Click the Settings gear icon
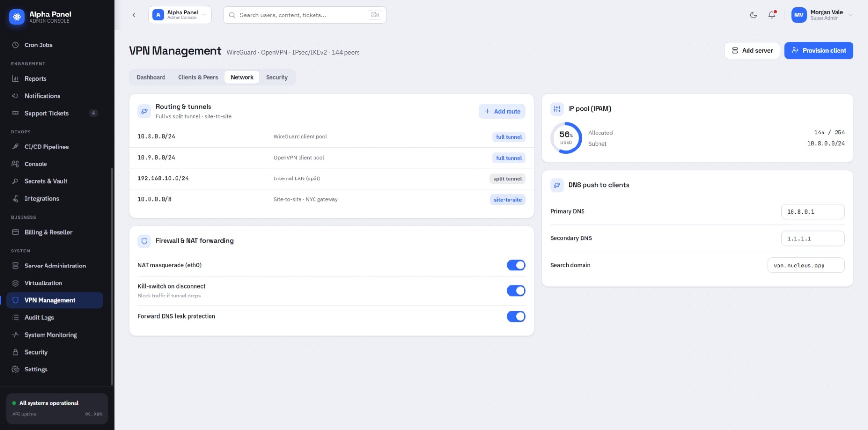 click(15, 369)
